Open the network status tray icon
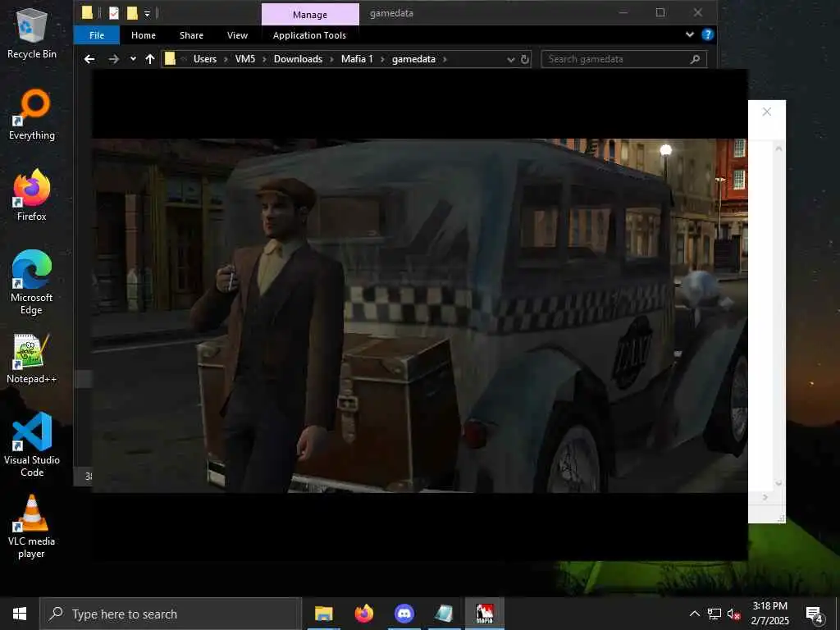The width and height of the screenshot is (840, 630). pyautogui.click(x=714, y=614)
